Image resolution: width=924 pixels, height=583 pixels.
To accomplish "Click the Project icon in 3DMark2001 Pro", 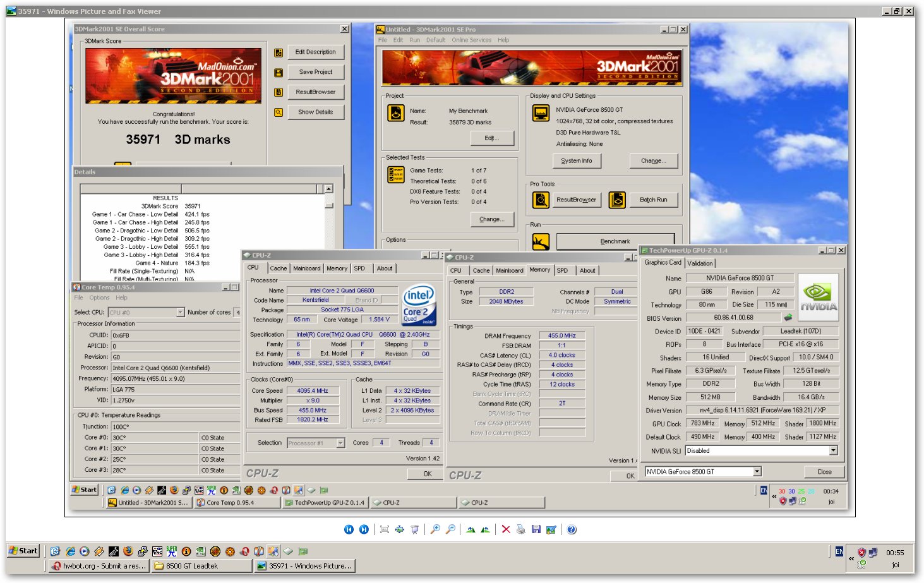I will (396, 113).
